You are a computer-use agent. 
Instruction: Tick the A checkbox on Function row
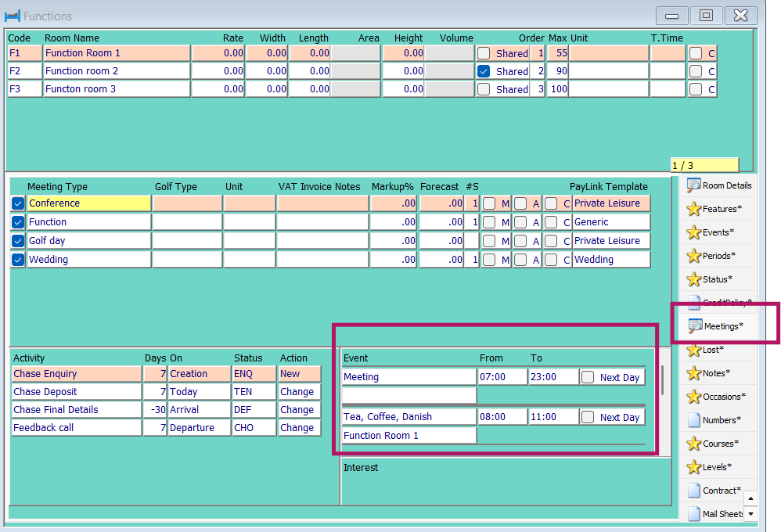[x=520, y=222]
